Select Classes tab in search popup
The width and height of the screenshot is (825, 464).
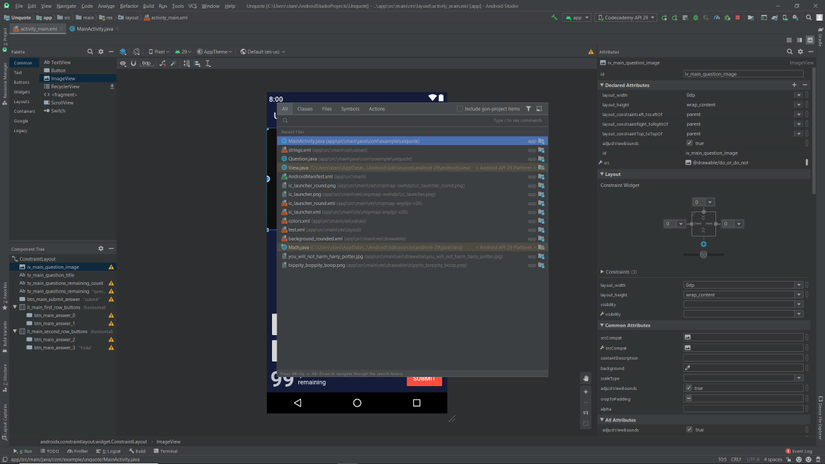tap(305, 109)
